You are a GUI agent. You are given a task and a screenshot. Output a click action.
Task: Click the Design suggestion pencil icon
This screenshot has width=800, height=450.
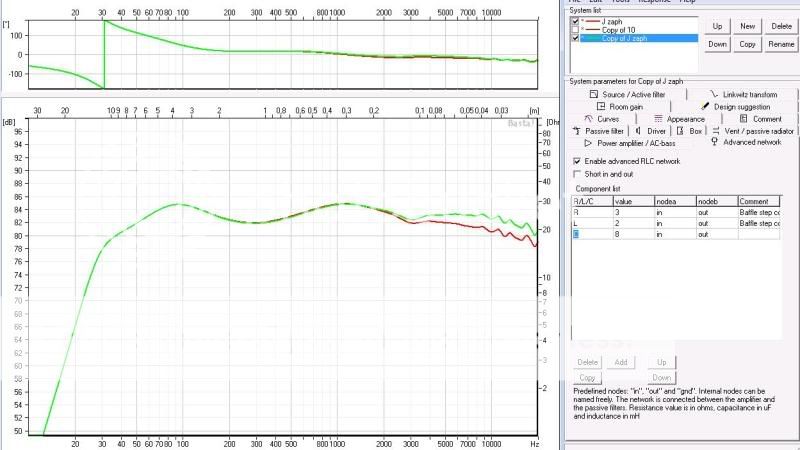705,106
